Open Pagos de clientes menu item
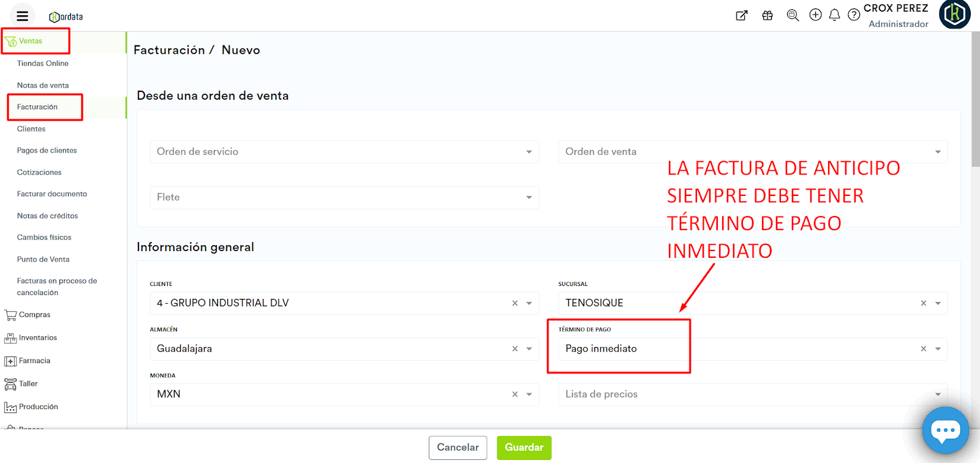The image size is (980, 463). 47,150
